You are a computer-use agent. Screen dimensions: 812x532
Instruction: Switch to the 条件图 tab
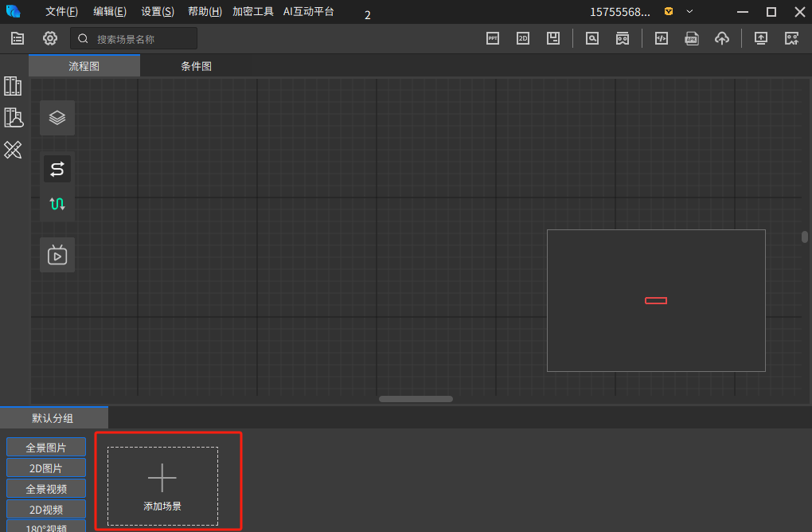(195, 65)
